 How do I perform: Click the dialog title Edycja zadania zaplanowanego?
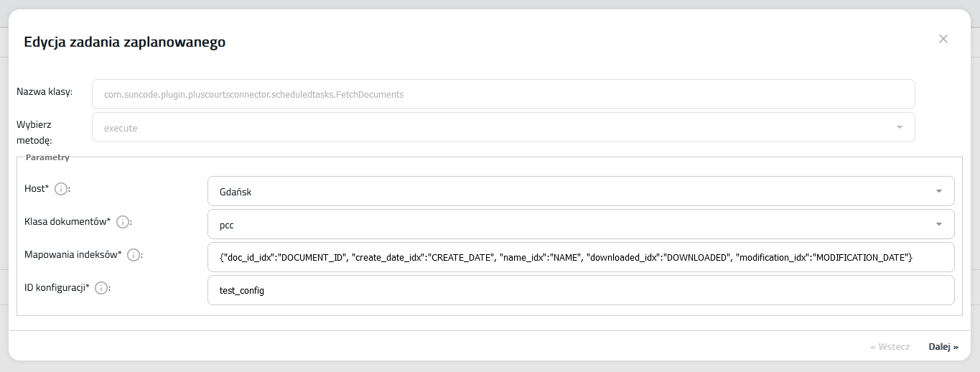(125, 42)
